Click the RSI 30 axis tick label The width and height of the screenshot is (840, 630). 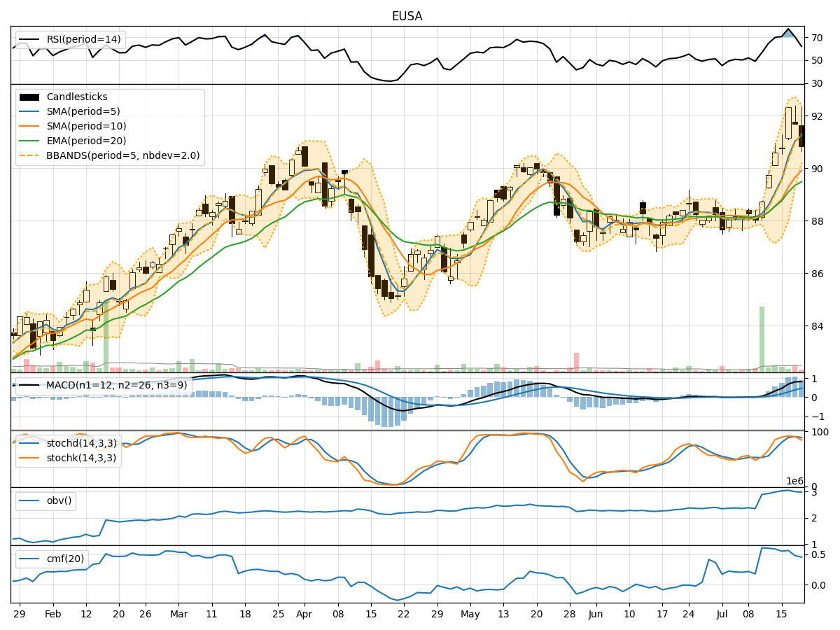[x=817, y=84]
